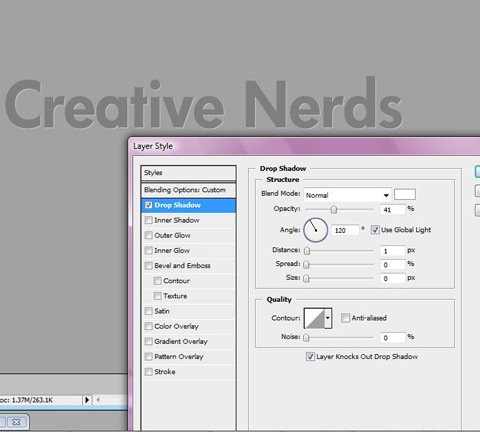Click the Distance value field

click(x=392, y=251)
